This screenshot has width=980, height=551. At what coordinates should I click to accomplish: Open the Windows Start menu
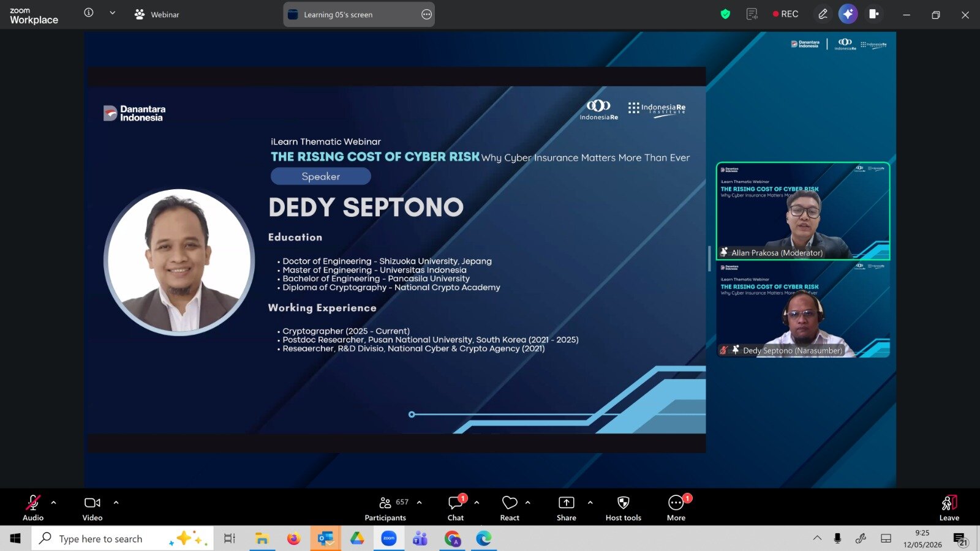point(15,538)
